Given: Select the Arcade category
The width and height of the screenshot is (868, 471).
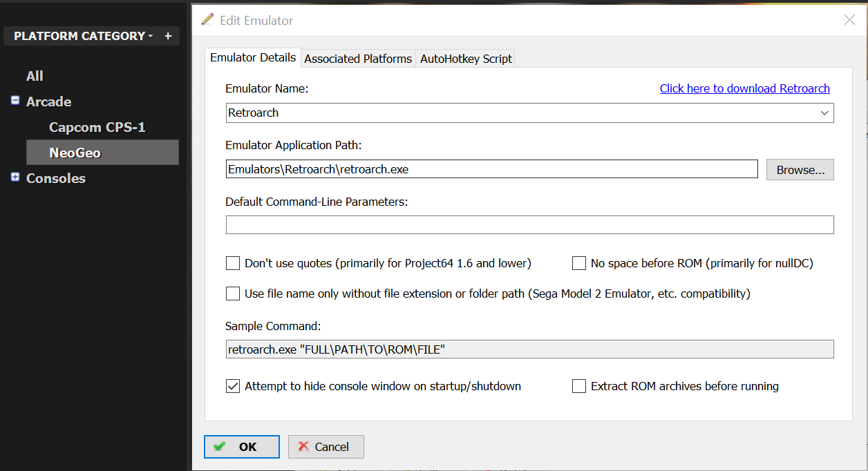Looking at the screenshot, I should [48, 102].
